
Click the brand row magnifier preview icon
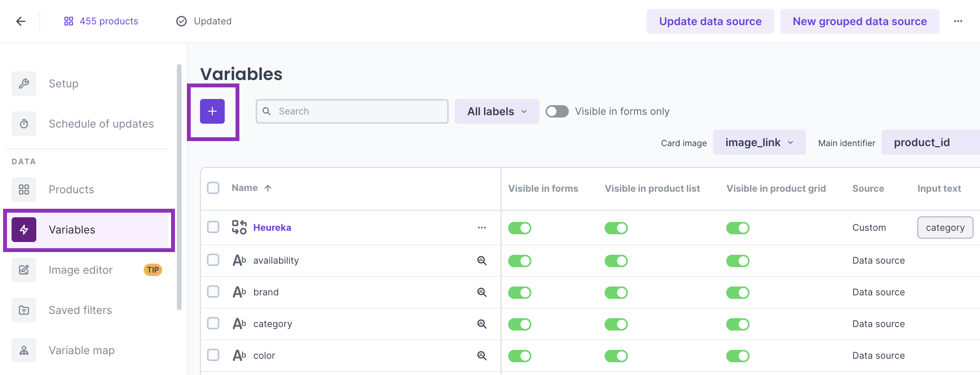[x=482, y=292]
